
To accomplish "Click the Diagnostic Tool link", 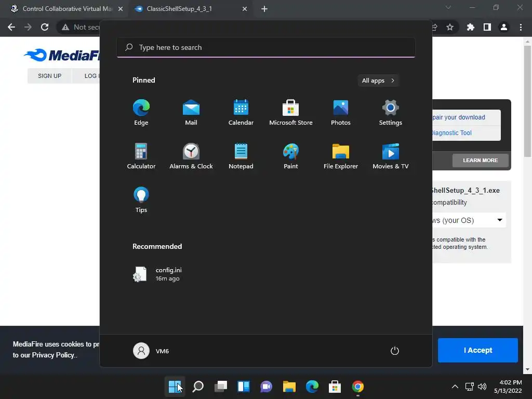I will (451, 133).
